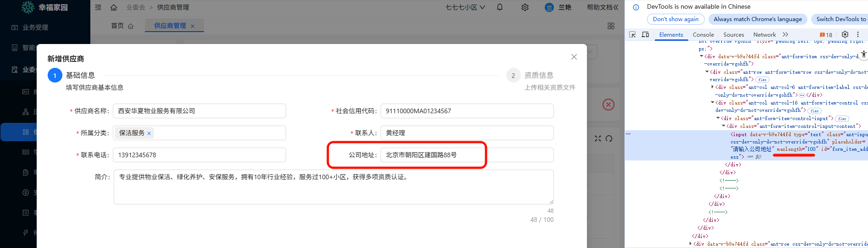Screen dimensions: 868x248
Task: Open the settings gear in the app header
Action: tap(525, 7)
